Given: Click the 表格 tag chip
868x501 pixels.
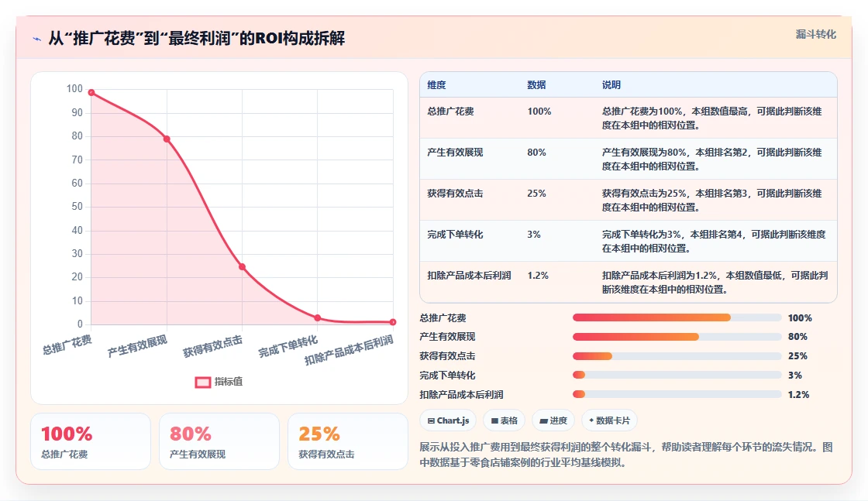Looking at the screenshot, I should pyautogui.click(x=504, y=420).
